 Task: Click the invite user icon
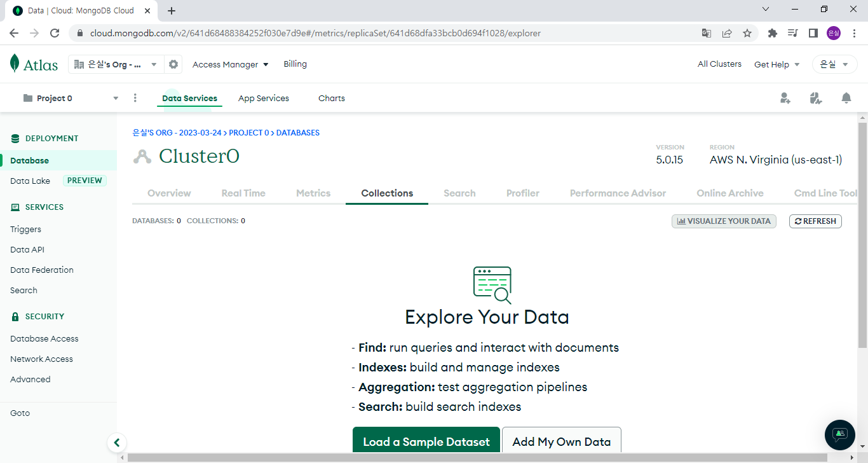point(785,98)
